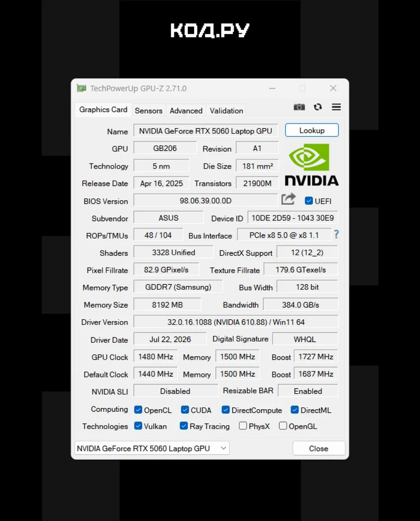Screen dimensions: 420x521
Task: Toggle the OpenCL checkbox
Action: click(x=138, y=410)
